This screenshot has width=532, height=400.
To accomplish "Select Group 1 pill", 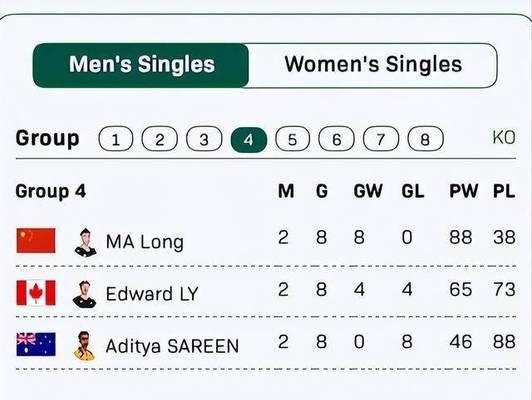I will 116,139.
